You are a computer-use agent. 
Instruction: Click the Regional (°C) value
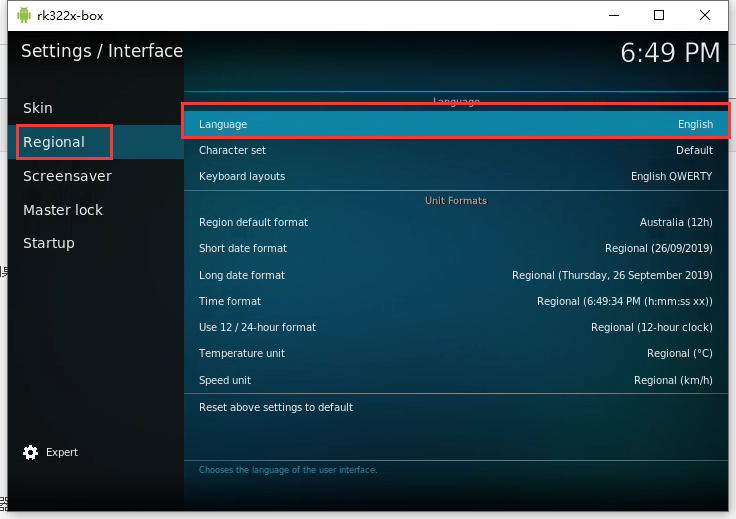tap(680, 353)
